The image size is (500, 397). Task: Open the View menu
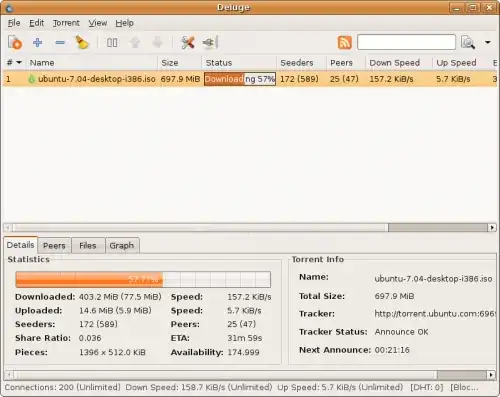click(x=98, y=23)
